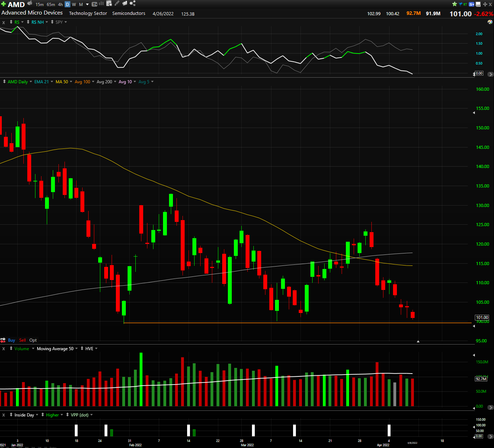The image size is (494, 448).
Task: Click the AMD ticker symbol
Action: tap(16, 5)
